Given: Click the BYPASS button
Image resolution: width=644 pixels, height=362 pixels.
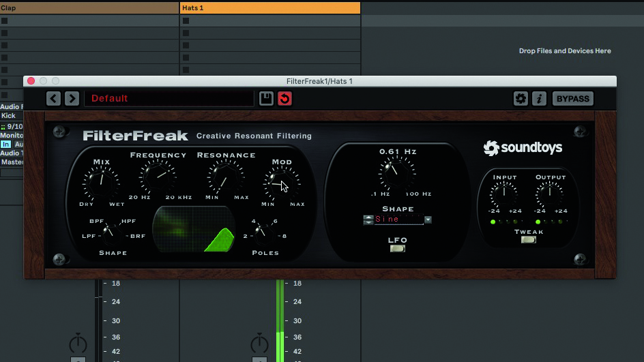Looking at the screenshot, I should pyautogui.click(x=573, y=98).
